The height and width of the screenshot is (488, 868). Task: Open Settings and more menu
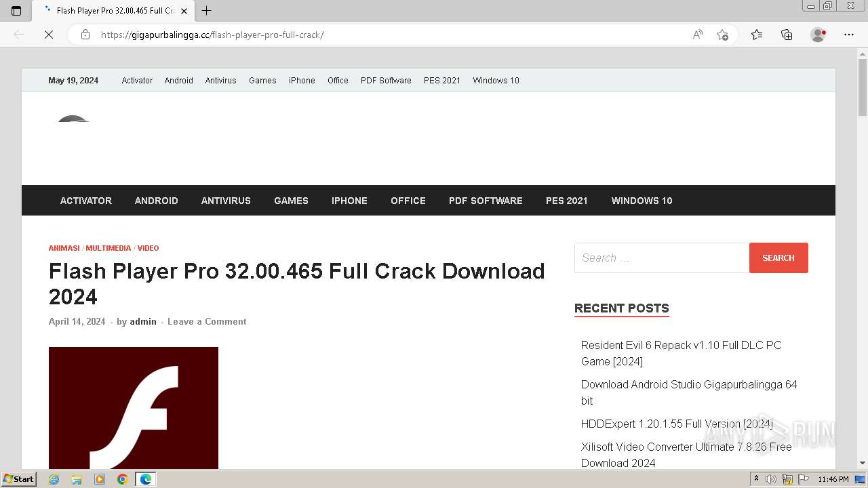(849, 35)
